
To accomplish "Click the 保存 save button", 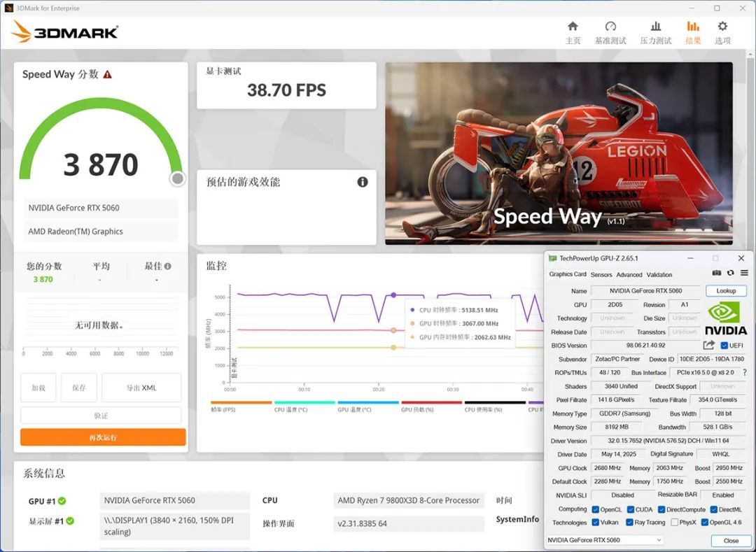I will [x=79, y=388].
